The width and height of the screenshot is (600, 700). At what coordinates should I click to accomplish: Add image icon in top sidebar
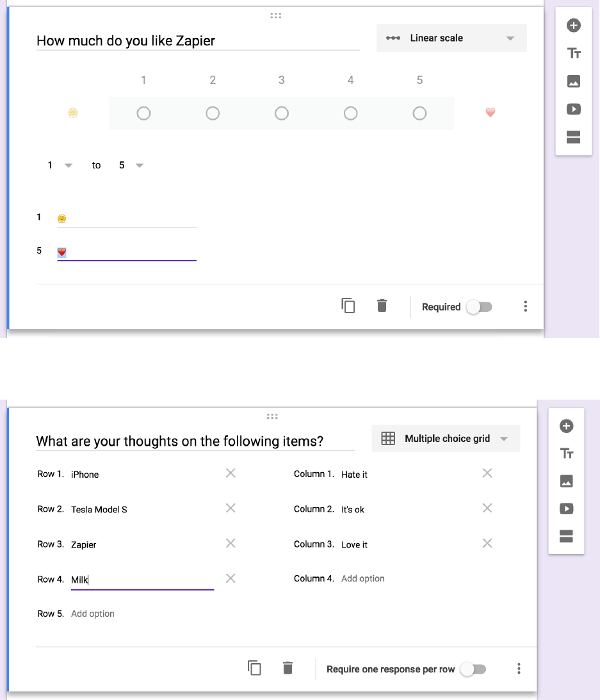click(x=574, y=81)
